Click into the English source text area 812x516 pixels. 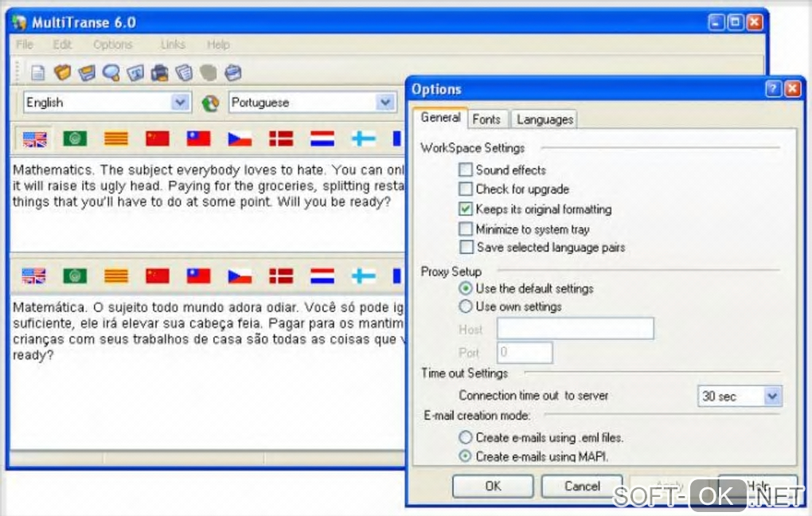(207, 204)
